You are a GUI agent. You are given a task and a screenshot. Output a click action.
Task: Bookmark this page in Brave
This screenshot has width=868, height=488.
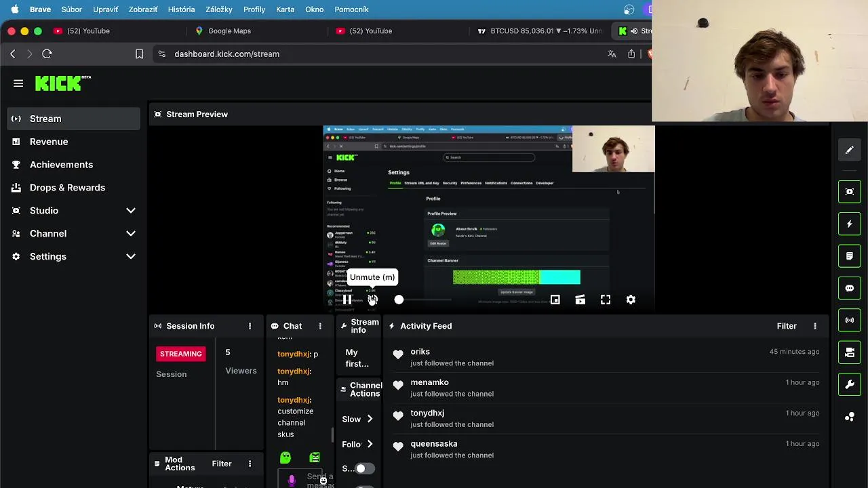(x=139, y=54)
